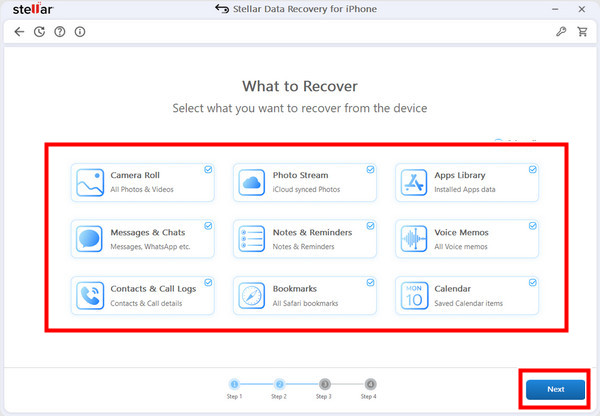
Task: Uncheck the Voice Memos checkbox
Action: pyautogui.click(x=533, y=226)
